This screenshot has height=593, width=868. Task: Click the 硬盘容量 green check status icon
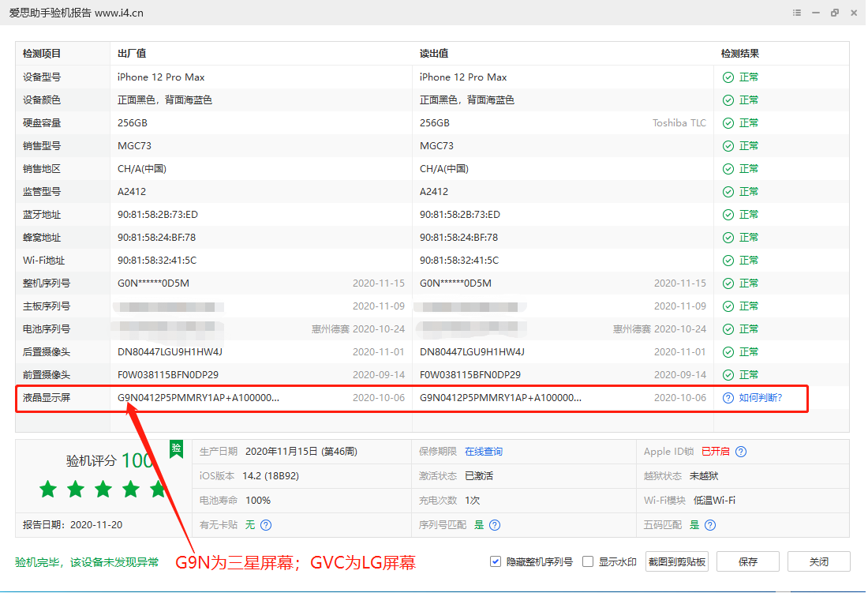pos(728,123)
